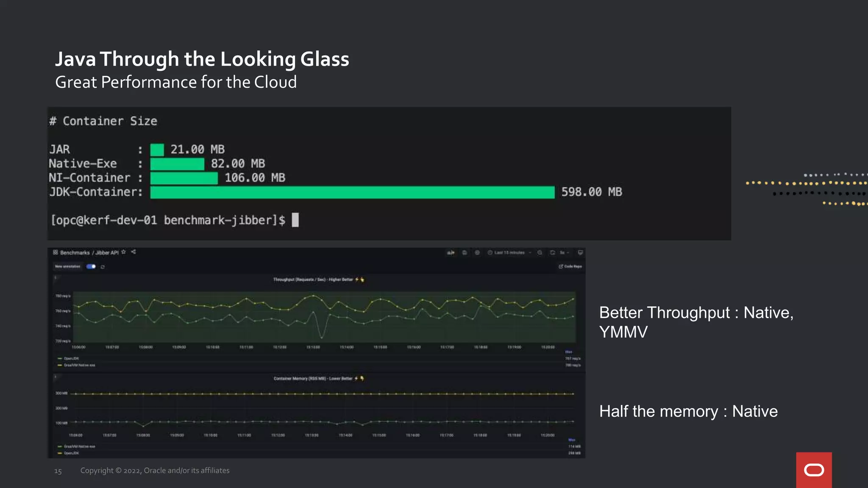Open the Last 15 minutes time picker
The height and width of the screenshot is (488, 868).
(509, 252)
